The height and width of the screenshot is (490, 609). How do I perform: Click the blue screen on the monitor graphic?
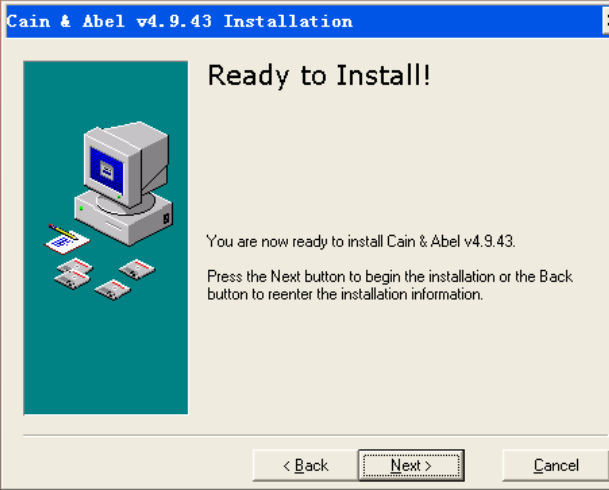106,170
